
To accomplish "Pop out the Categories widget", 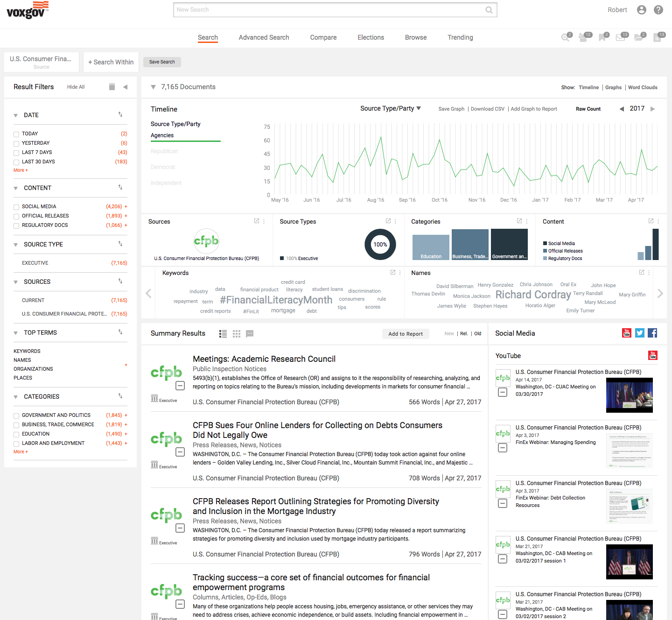I will (x=519, y=221).
